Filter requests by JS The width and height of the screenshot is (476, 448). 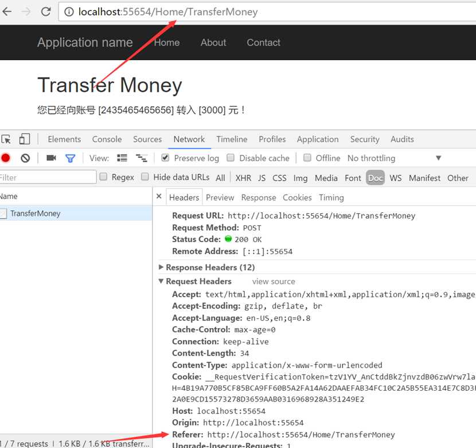pos(262,178)
